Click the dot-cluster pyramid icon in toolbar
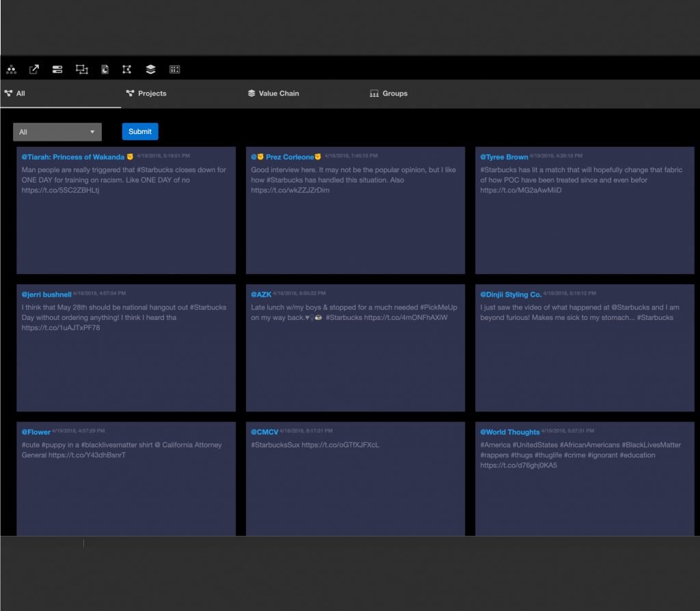 pyautogui.click(x=12, y=69)
